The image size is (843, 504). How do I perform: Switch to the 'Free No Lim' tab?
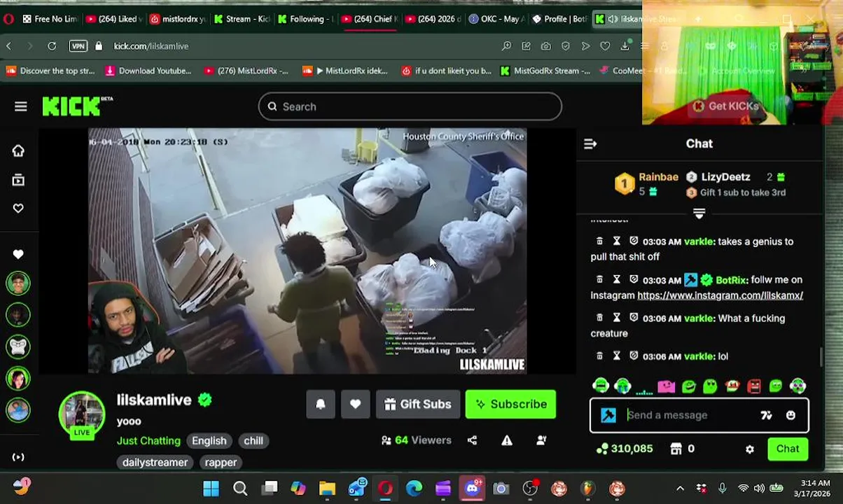pos(49,19)
